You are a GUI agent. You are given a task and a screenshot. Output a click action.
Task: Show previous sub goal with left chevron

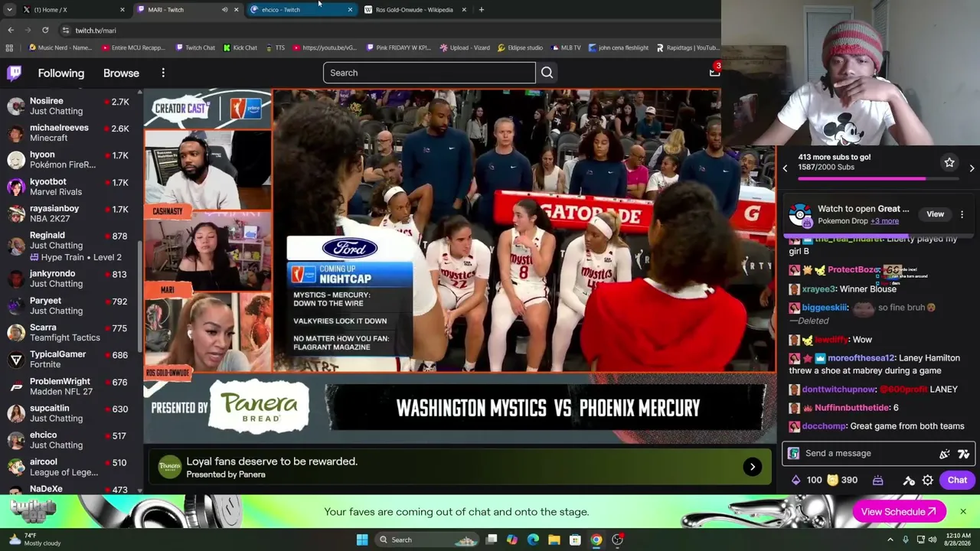tap(785, 168)
